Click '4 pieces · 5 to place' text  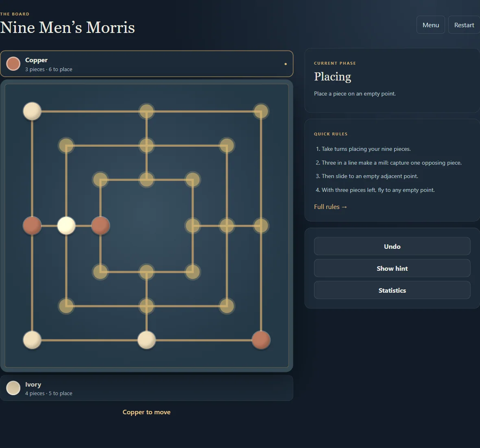[x=49, y=394]
